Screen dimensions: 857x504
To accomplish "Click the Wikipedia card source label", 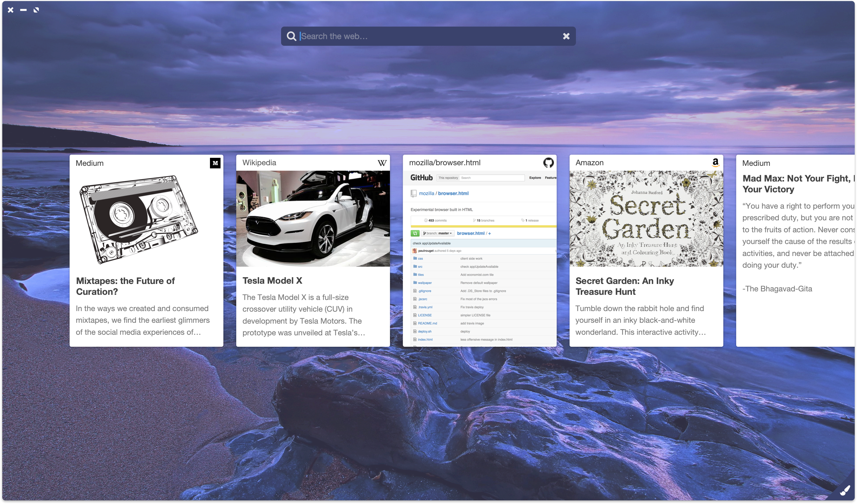I will coord(259,162).
